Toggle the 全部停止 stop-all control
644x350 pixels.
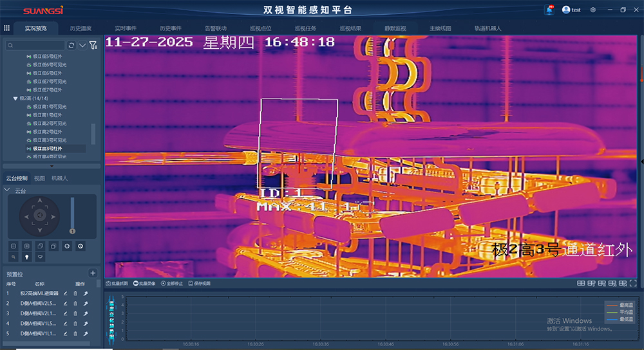pyautogui.click(x=173, y=283)
